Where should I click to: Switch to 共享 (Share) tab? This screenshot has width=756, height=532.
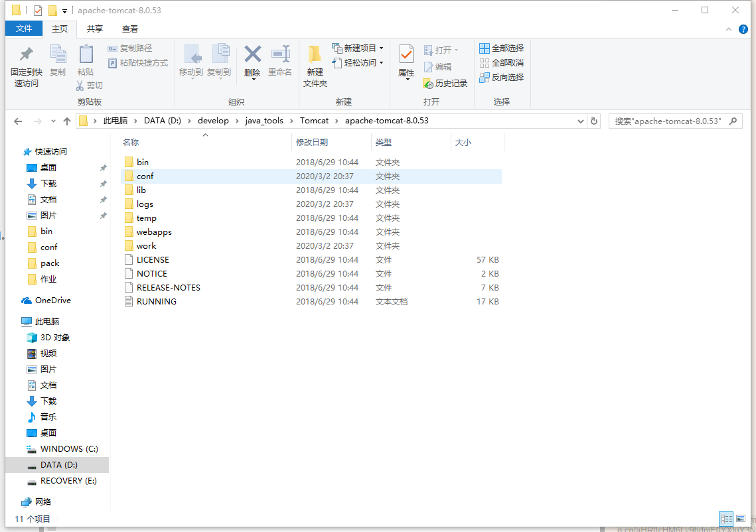94,29
